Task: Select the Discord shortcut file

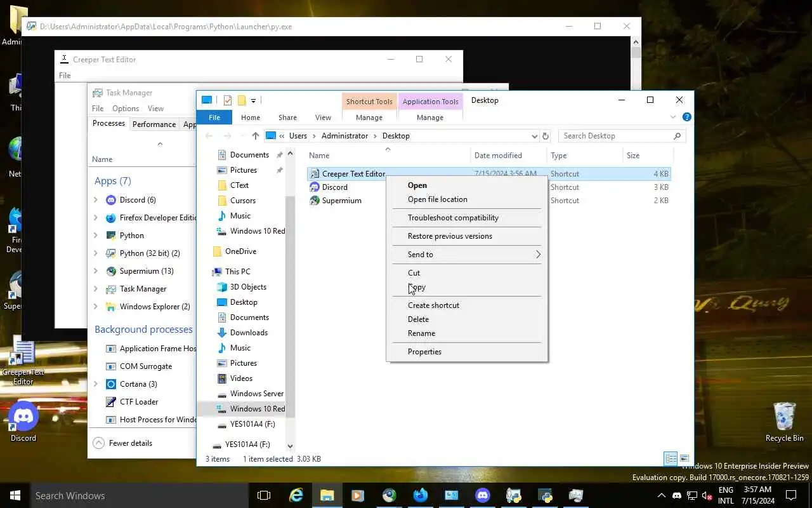Action: pyautogui.click(x=334, y=187)
